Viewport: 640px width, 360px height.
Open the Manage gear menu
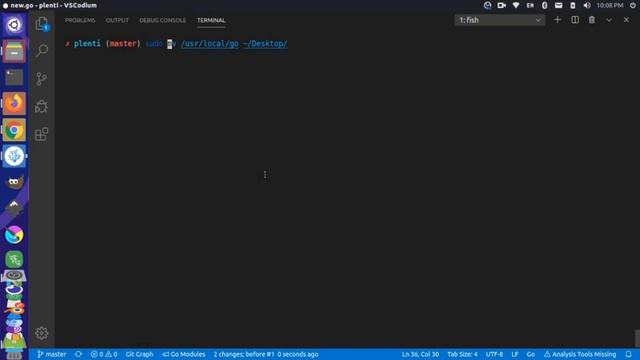[42, 333]
